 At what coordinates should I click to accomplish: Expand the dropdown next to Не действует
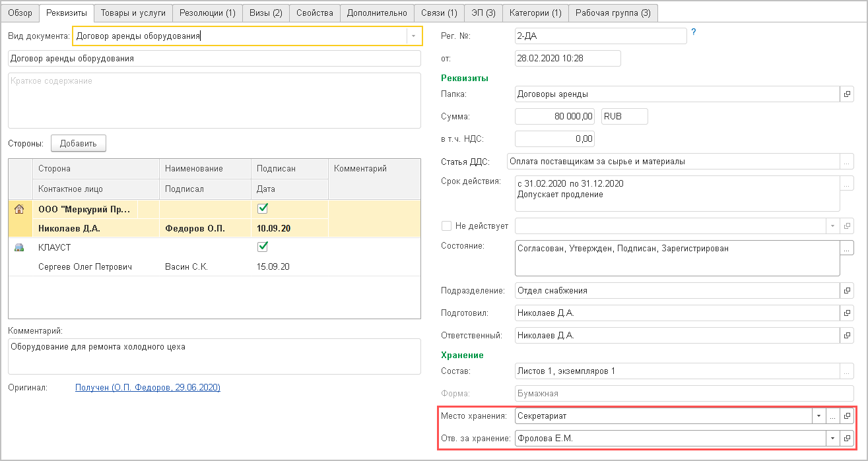point(833,226)
